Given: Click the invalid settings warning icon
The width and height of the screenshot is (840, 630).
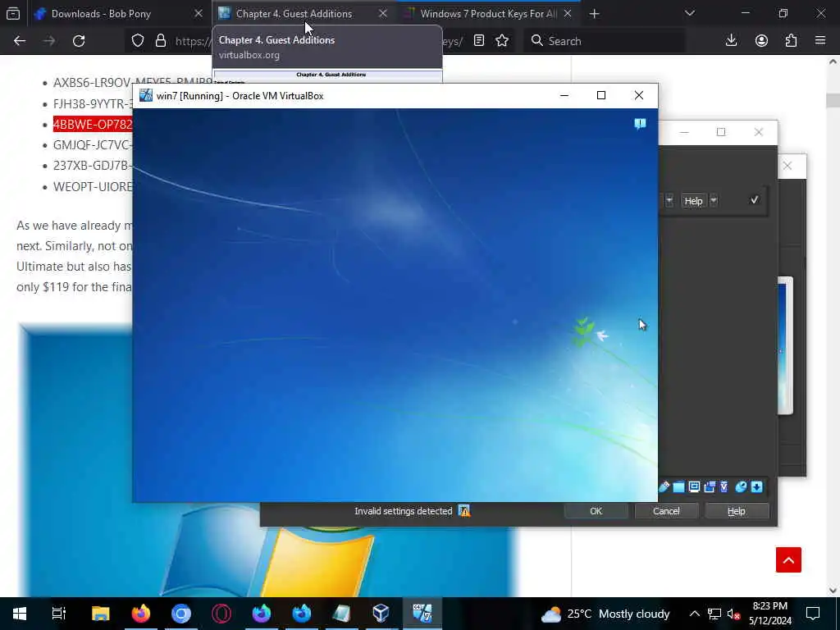Looking at the screenshot, I should [464, 511].
